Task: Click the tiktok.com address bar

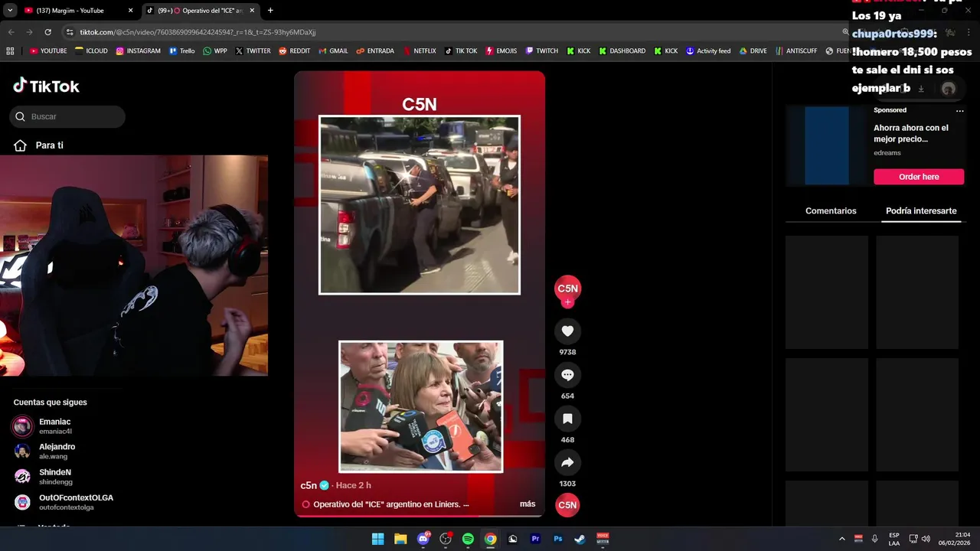Action: click(452, 32)
